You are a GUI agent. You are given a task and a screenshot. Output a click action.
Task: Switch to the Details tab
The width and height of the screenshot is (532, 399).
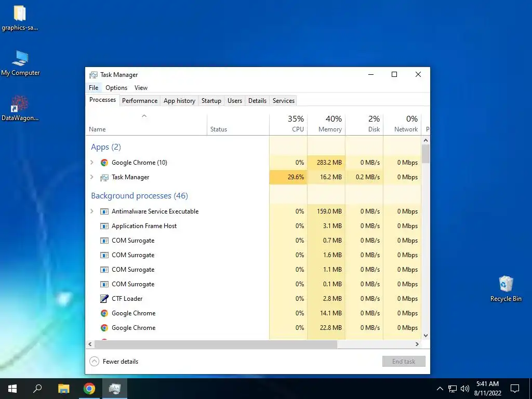pos(257,101)
